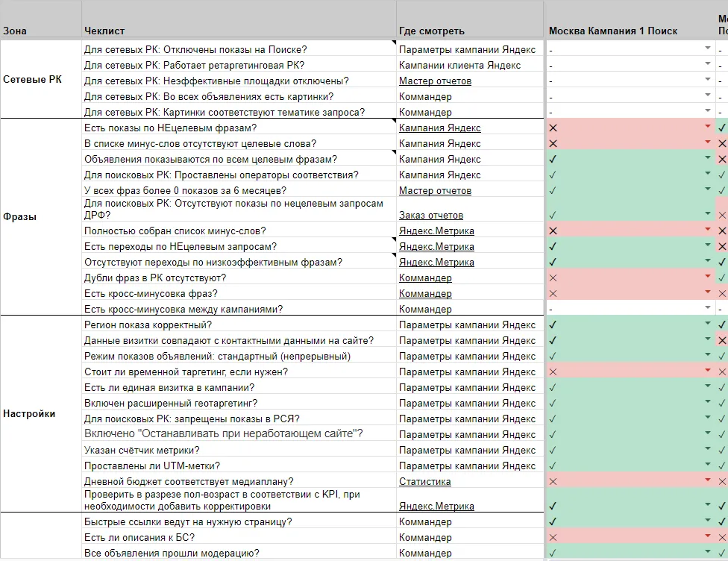Expand dropdown arrow in 'Регион показа корректный?' row
The width and height of the screenshot is (728, 561).
coord(708,323)
